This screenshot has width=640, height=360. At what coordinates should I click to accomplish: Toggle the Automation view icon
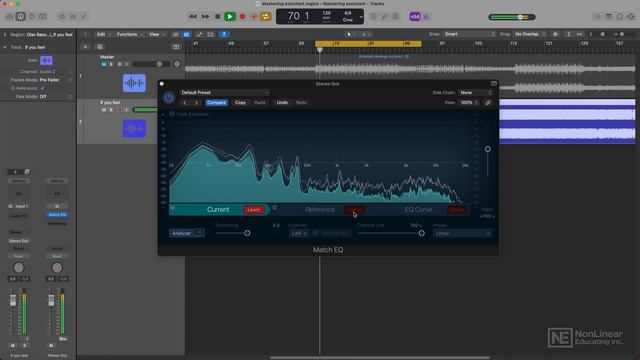[x=199, y=35]
